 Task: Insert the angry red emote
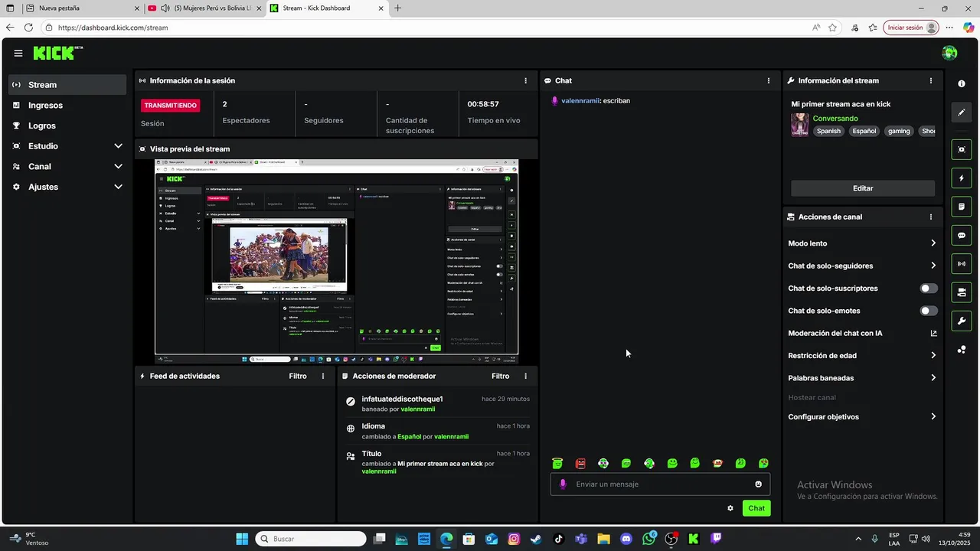(x=580, y=463)
